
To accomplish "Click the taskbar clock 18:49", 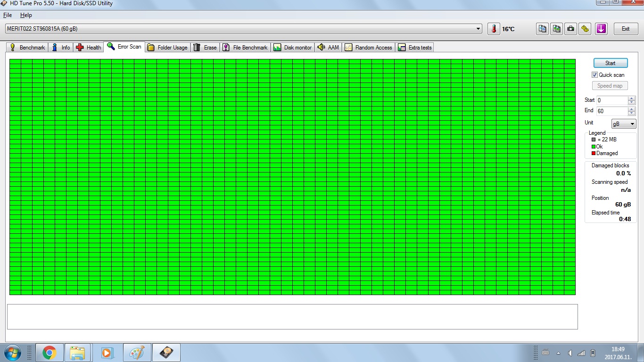I will (x=618, y=349).
